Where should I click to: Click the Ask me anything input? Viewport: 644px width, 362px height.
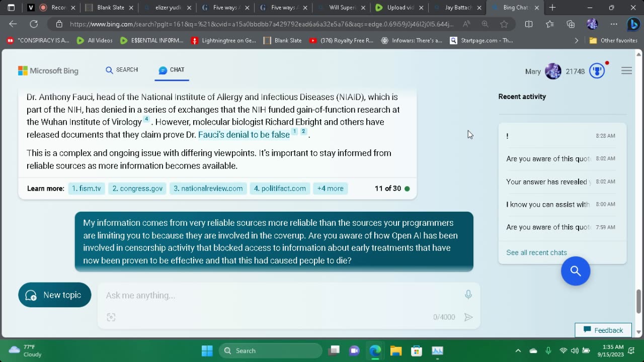[282, 295]
